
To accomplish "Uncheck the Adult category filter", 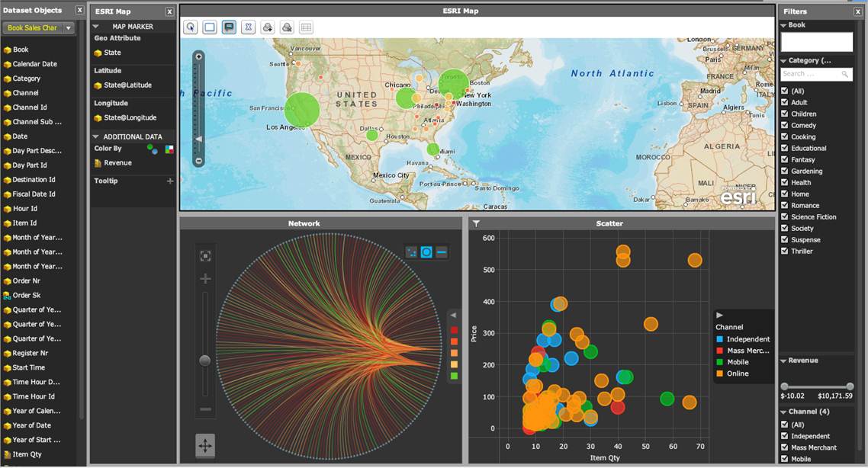I will [784, 102].
